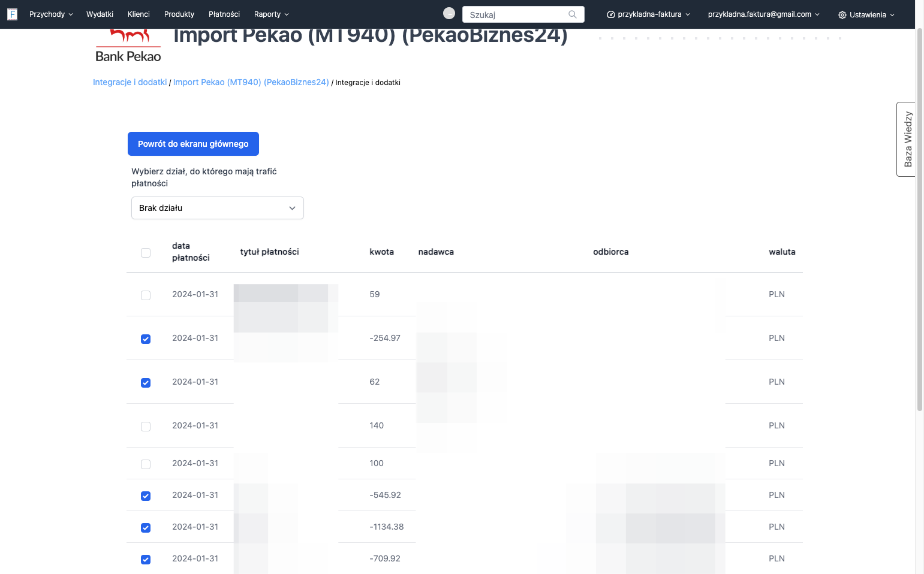
Task: Uncheck the row with amount -709.92
Action: 146,560
